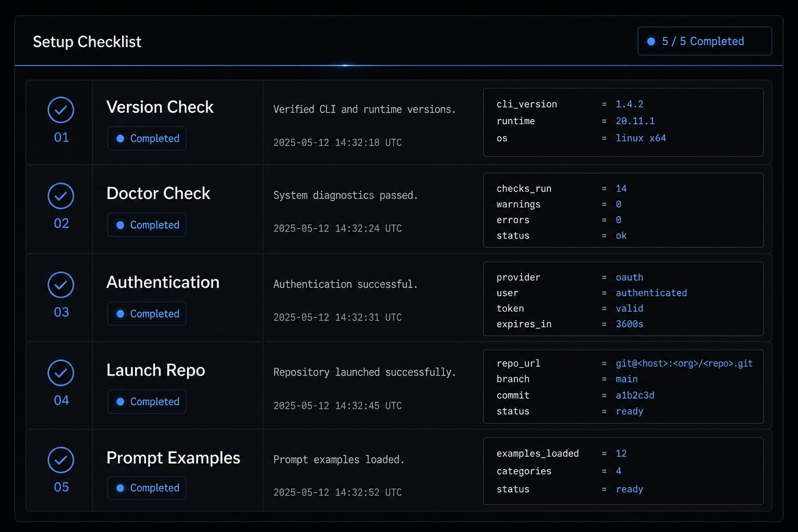Select the Doctor Check step title
798x532 pixels.
pyautogui.click(x=158, y=193)
